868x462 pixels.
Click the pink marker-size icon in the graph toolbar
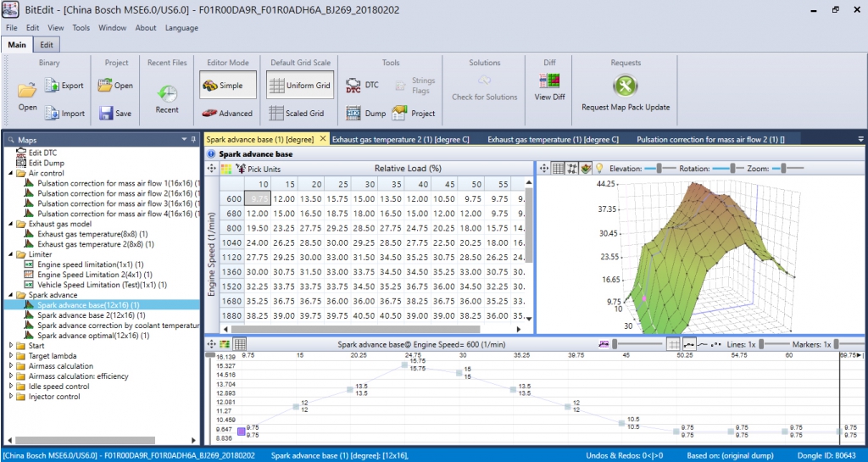coord(604,344)
